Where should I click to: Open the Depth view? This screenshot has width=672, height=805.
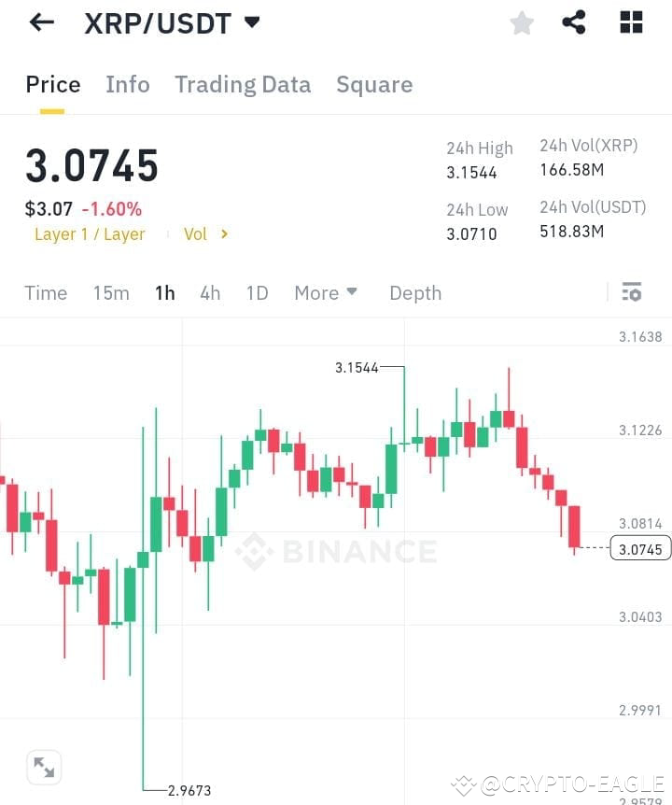pos(415,292)
